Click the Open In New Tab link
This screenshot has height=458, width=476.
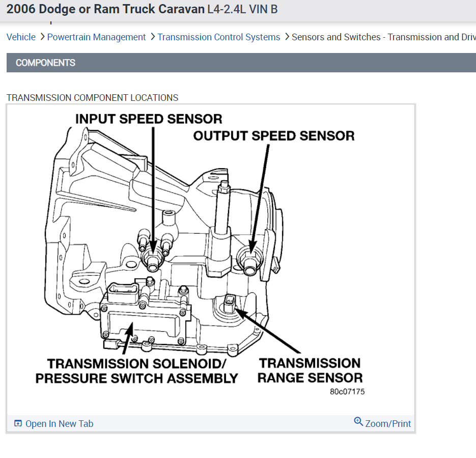pos(59,424)
